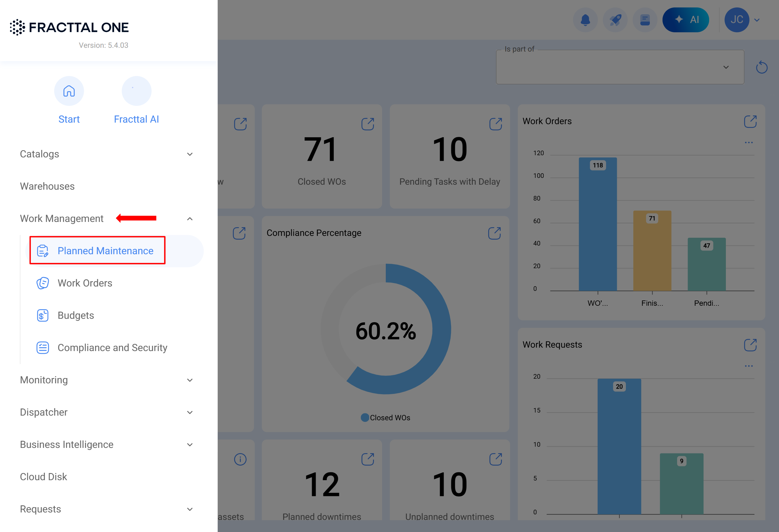
Task: Select Work Orders menu item
Action: (x=85, y=283)
